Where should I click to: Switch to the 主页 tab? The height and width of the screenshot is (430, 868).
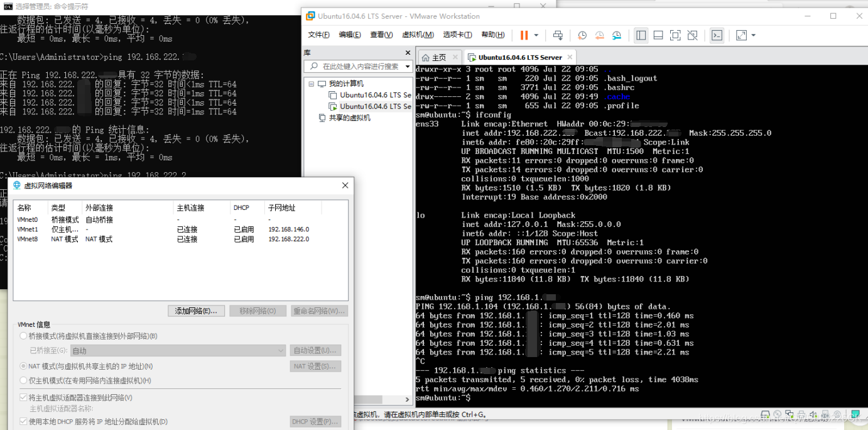tap(439, 57)
